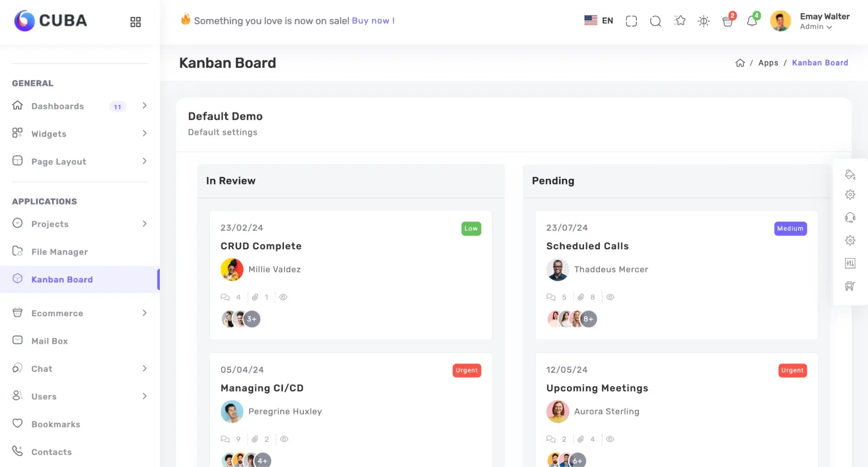Toggle dark mode with the sun icon
The width and height of the screenshot is (868, 467).
coord(703,21)
